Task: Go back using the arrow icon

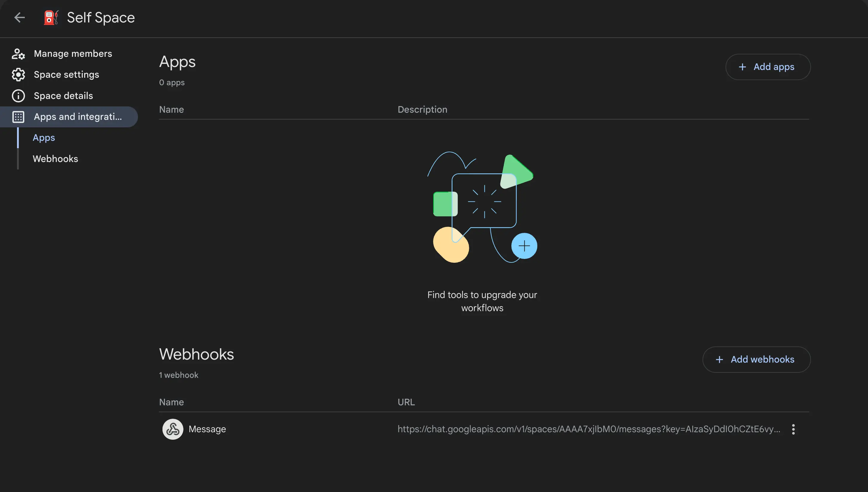Action: pyautogui.click(x=20, y=17)
